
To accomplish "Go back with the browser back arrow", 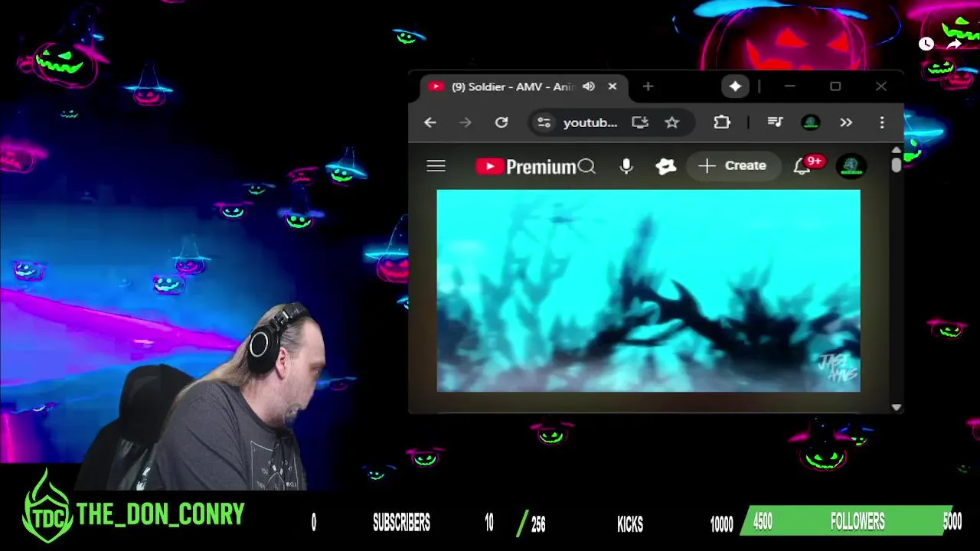I will (x=430, y=122).
